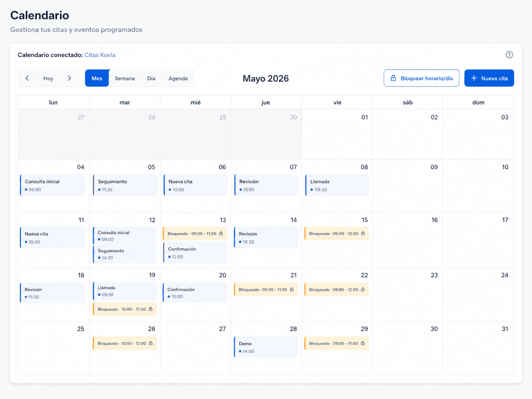Select day number 25 cell

pyautogui.click(x=54, y=348)
